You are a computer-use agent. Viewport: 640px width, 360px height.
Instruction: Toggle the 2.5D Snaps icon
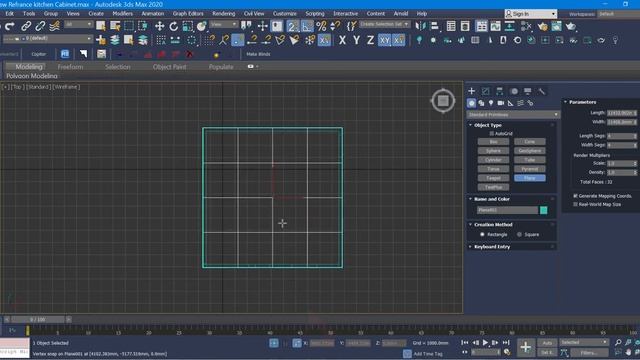click(x=292, y=27)
